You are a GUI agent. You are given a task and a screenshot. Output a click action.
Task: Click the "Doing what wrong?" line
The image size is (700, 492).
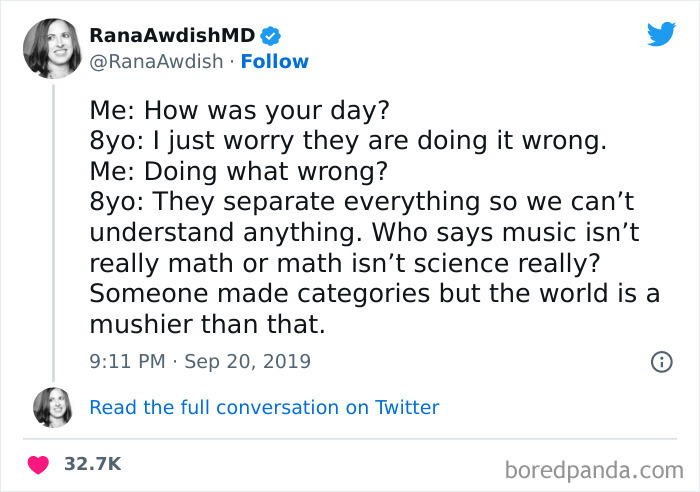(x=238, y=171)
